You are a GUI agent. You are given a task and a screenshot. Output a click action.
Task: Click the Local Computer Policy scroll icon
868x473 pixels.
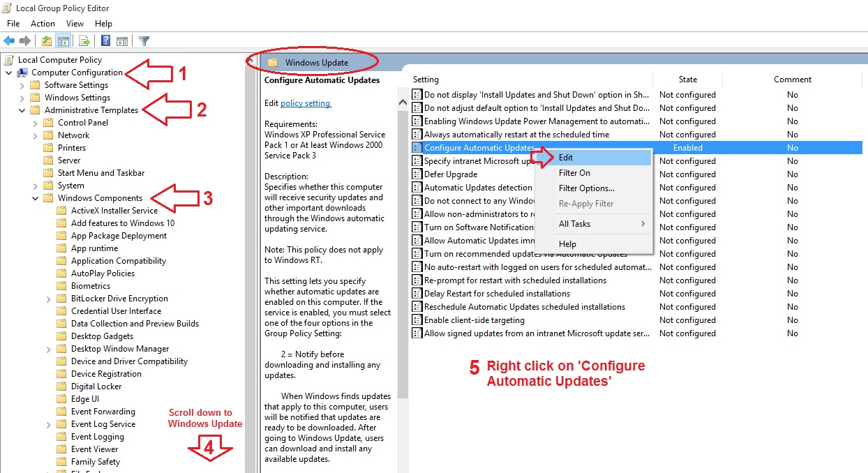click(x=10, y=60)
